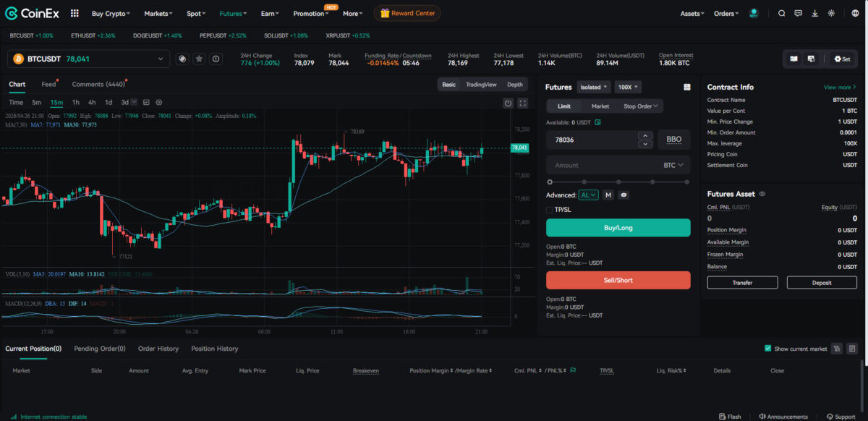Click the amount slider start handle
The width and height of the screenshot is (868, 421).
pyautogui.click(x=550, y=182)
